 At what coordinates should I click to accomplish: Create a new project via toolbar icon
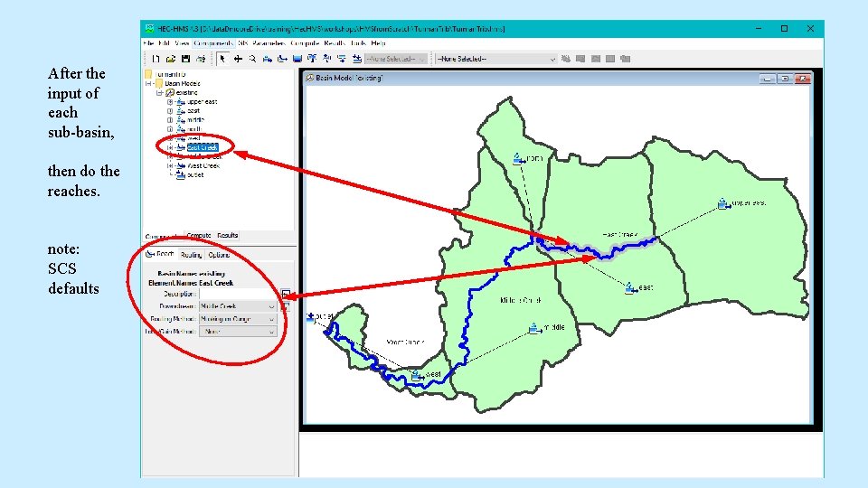pos(156,59)
